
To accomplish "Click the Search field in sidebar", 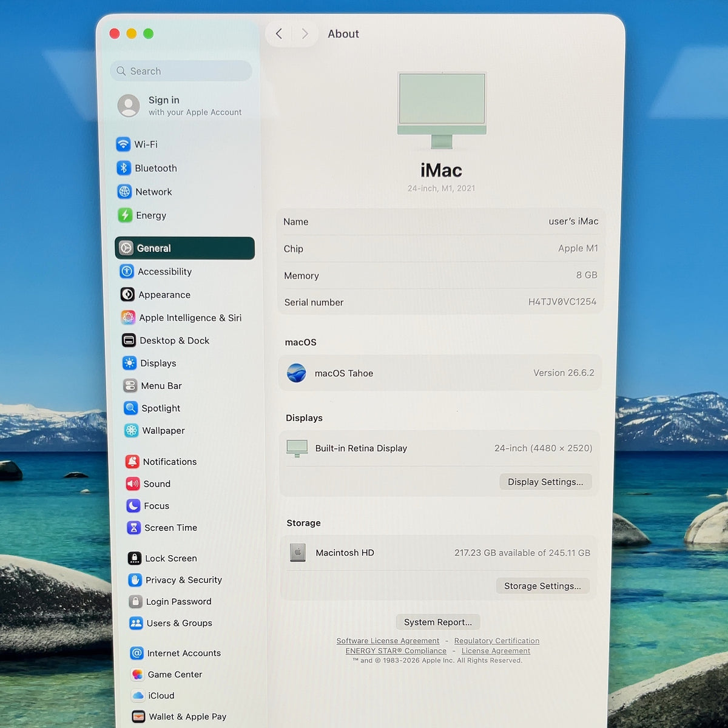I will coord(181,71).
